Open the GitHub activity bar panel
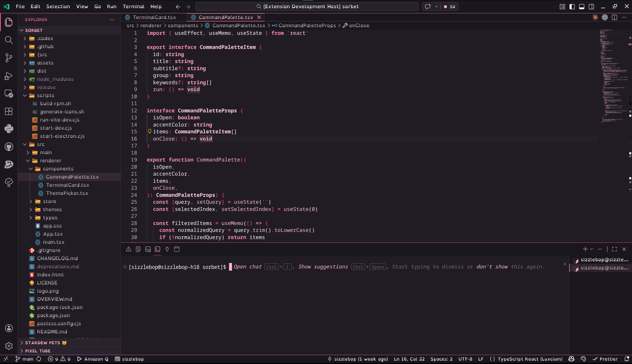Screen dimensions: 632x364 pyautogui.click(x=9, y=147)
